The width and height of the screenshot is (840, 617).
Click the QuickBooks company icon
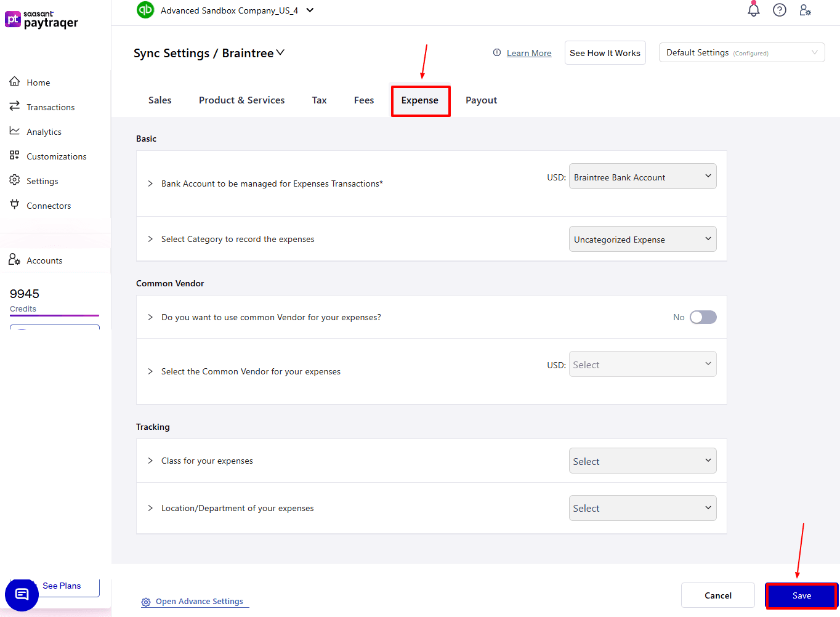[145, 10]
